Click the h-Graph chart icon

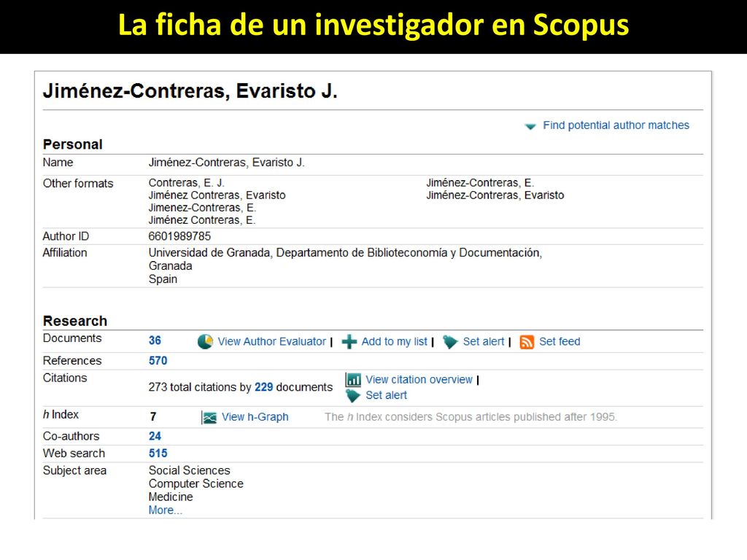(209, 417)
